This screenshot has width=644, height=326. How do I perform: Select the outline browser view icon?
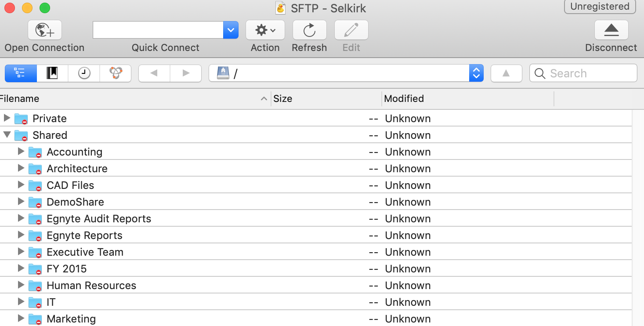[x=20, y=73]
